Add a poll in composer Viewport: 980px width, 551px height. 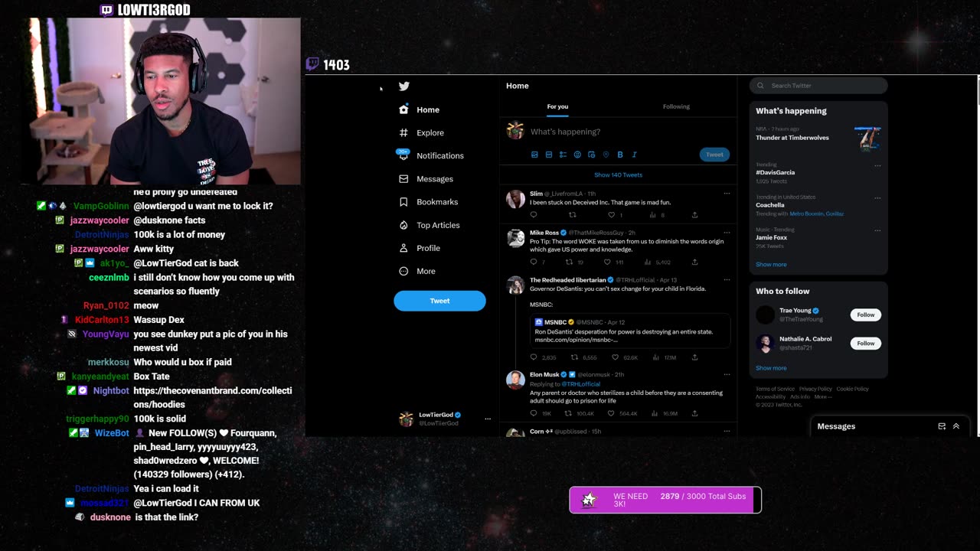pyautogui.click(x=563, y=155)
